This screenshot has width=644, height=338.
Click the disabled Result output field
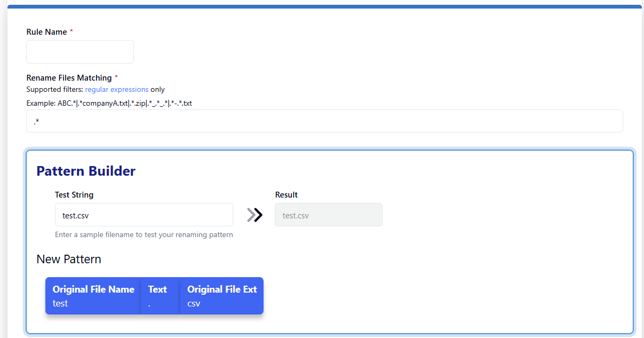click(x=328, y=215)
